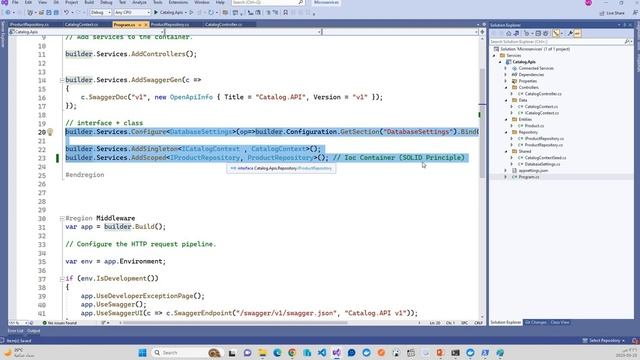
Task: Switch to the Class View panel tab
Action: 560,322
